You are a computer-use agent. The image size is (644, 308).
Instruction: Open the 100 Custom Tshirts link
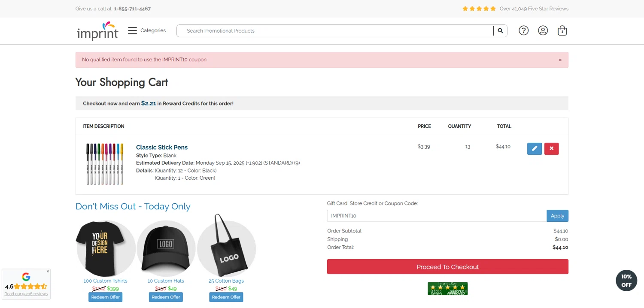click(x=105, y=281)
